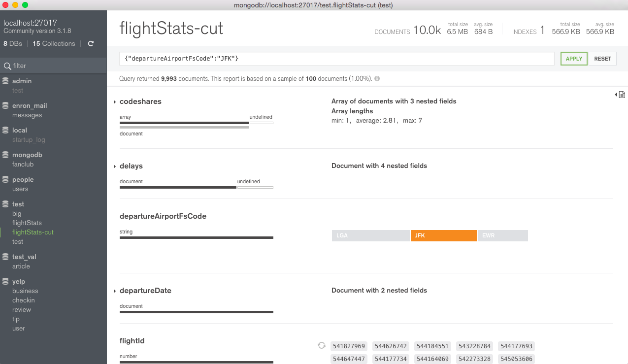This screenshot has width=628, height=364.
Task: Click the flightId sample refresh icon
Action: pos(322,346)
